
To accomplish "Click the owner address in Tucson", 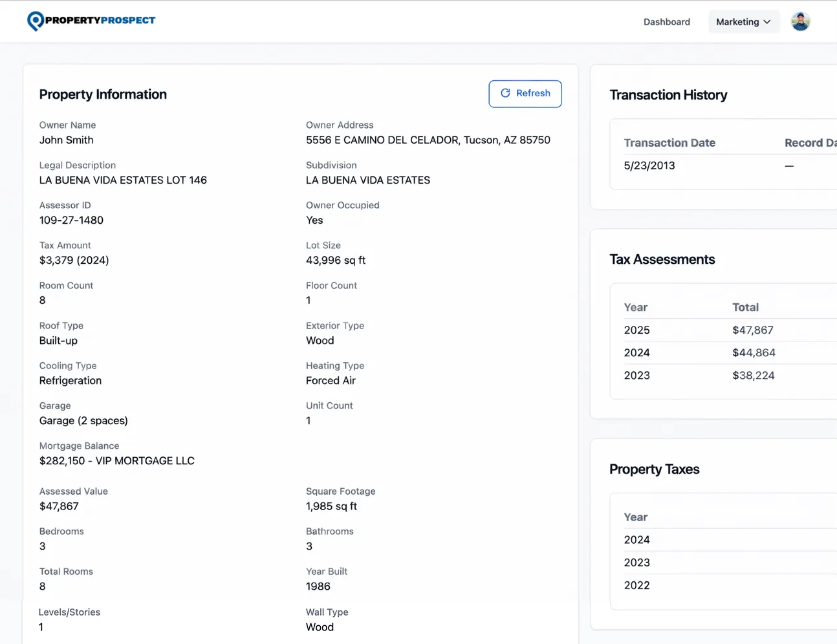I will coord(428,140).
